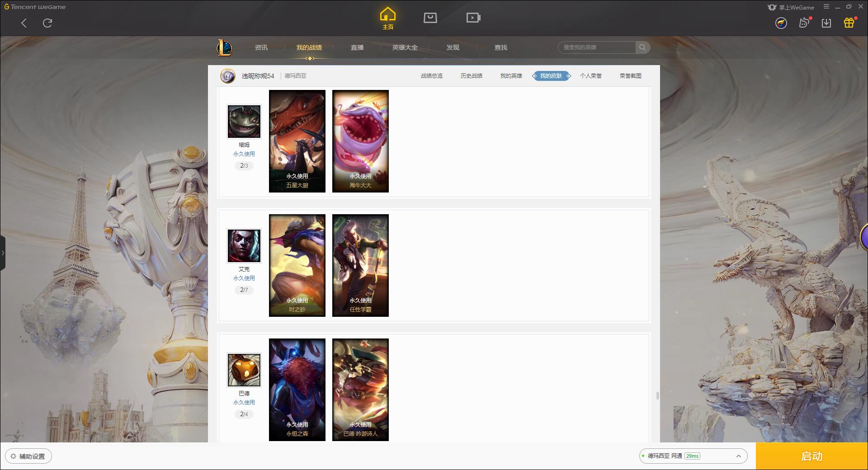
Task: Open the user avatar circle icon
Action: coord(781,23)
